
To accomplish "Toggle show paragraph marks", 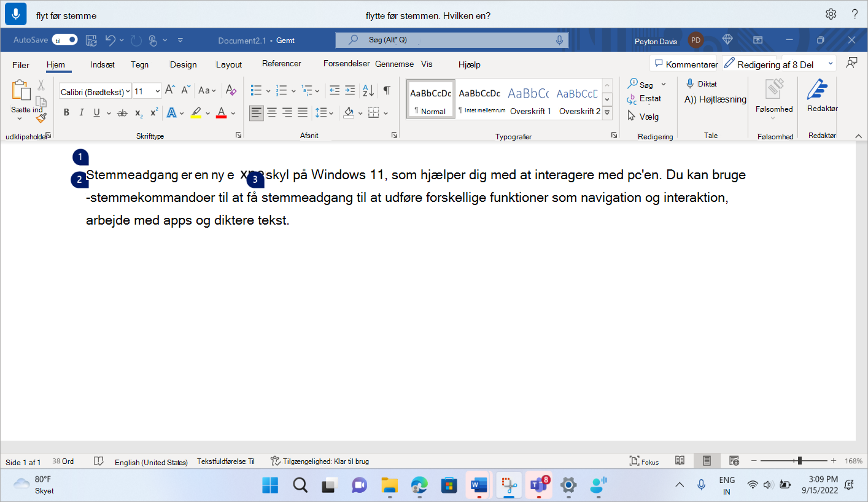I will 387,90.
